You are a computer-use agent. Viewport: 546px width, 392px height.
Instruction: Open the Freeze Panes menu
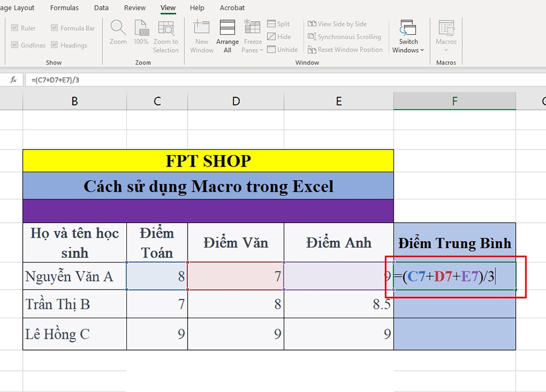[253, 36]
